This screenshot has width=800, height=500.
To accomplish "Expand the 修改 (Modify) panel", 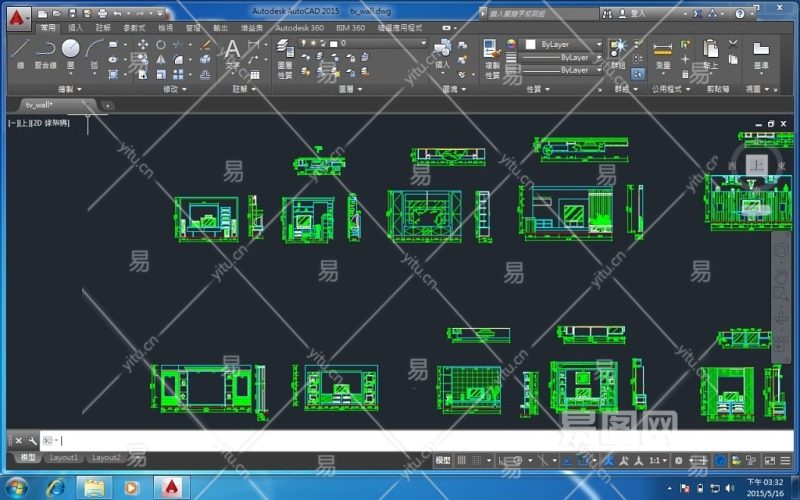I will tap(174, 89).
